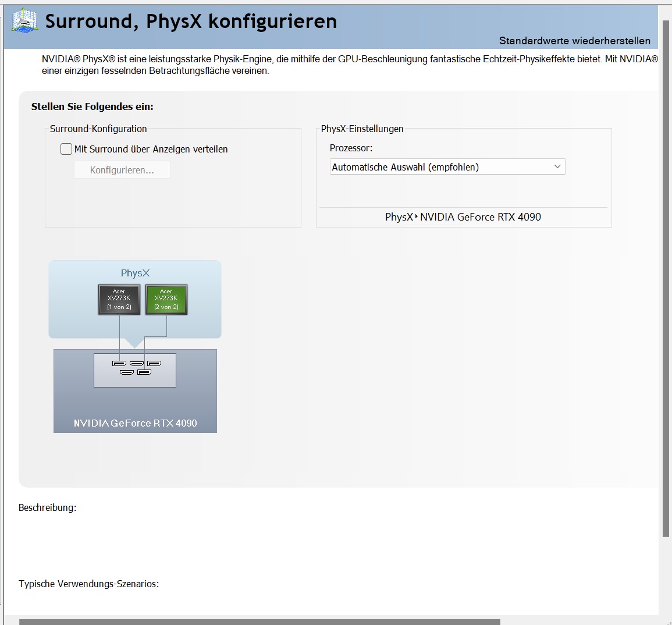Screen dimensions: 672x625
Task: Click the Beschreibung label
Action: (x=47, y=507)
